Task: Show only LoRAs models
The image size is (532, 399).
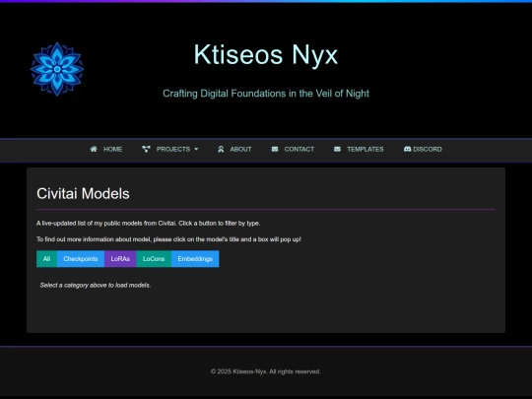Action: (120, 259)
